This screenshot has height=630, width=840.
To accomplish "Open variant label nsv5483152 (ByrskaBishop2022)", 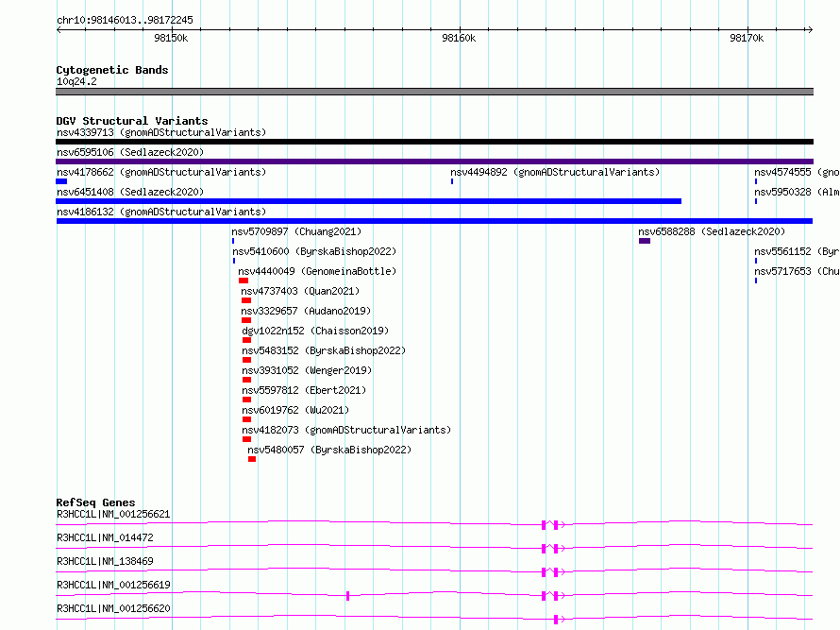I will click(324, 350).
